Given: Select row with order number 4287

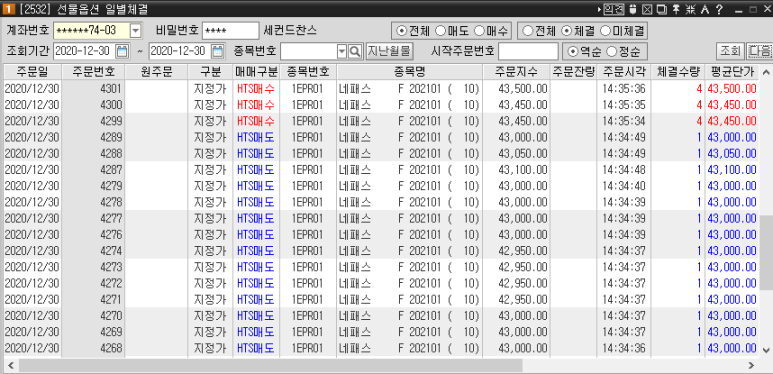Looking at the screenshot, I should (x=382, y=170).
